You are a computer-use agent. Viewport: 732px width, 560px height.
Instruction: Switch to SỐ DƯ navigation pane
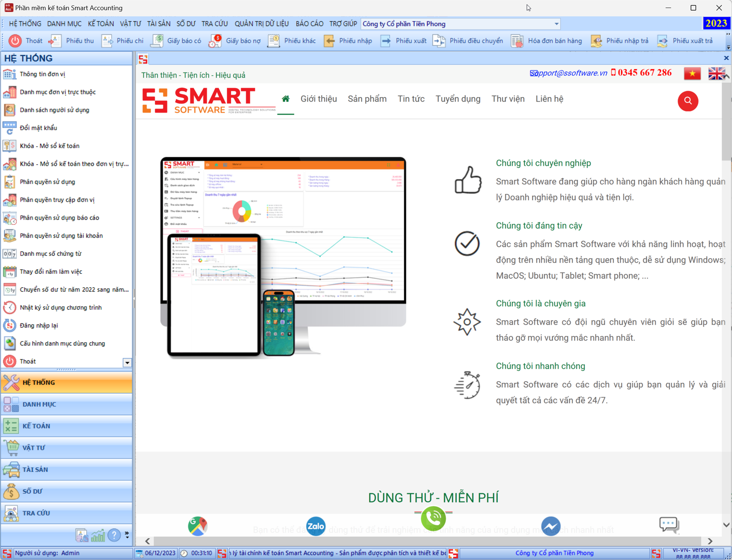tap(67, 491)
